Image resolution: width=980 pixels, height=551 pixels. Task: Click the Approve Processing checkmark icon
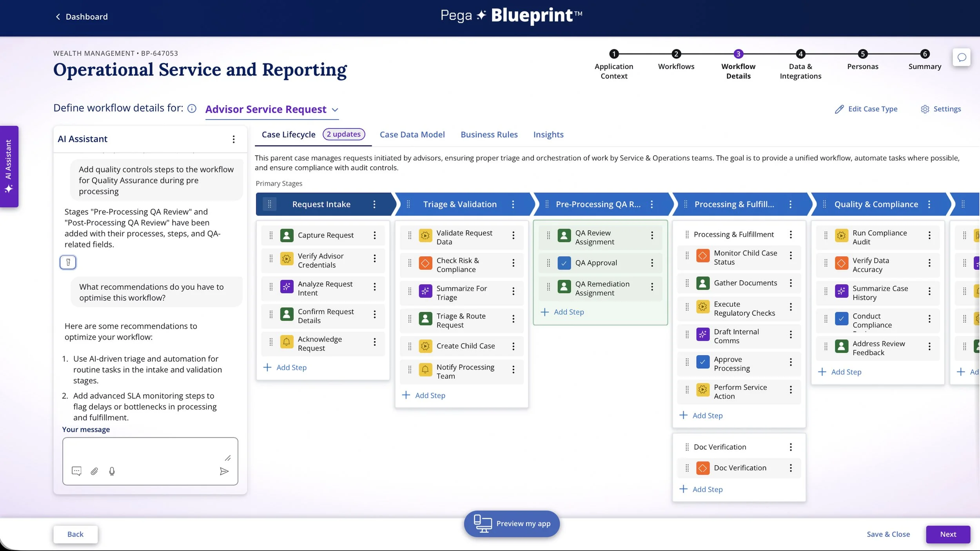703,363
